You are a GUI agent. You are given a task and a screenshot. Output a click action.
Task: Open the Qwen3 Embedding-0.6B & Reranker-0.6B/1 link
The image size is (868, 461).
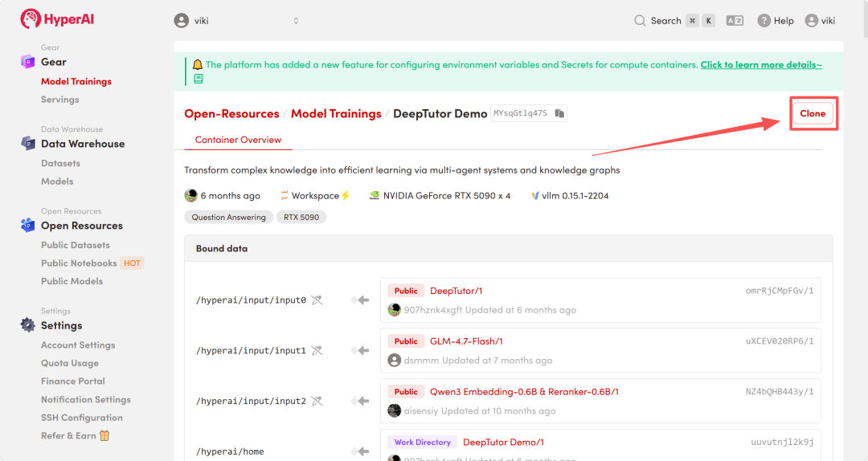[524, 391]
